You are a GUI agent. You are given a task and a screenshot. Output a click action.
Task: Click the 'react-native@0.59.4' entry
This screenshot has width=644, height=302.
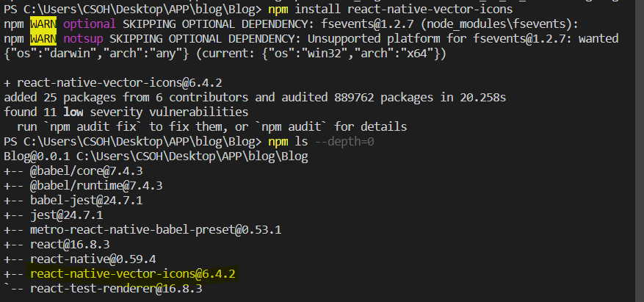tap(93, 259)
